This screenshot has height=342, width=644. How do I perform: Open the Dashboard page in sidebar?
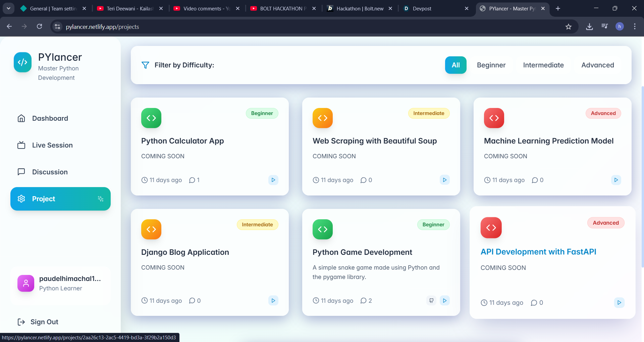[60, 118]
